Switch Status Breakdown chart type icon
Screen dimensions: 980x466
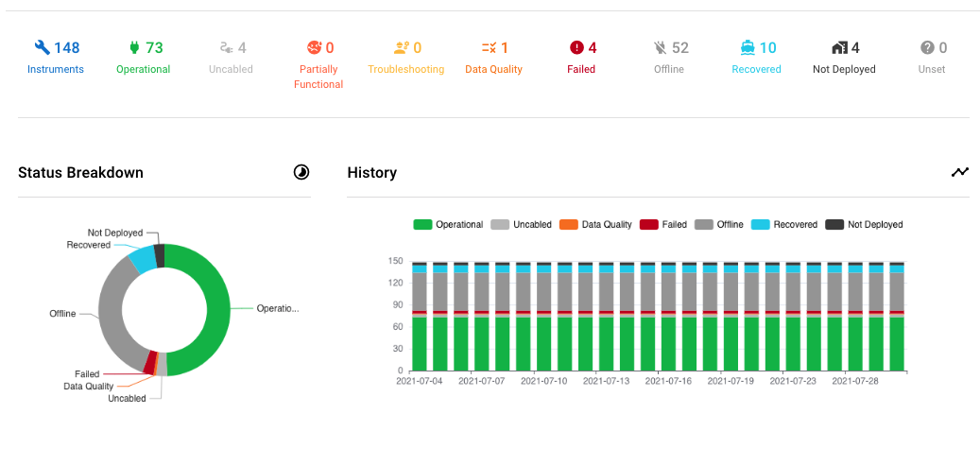point(301,172)
